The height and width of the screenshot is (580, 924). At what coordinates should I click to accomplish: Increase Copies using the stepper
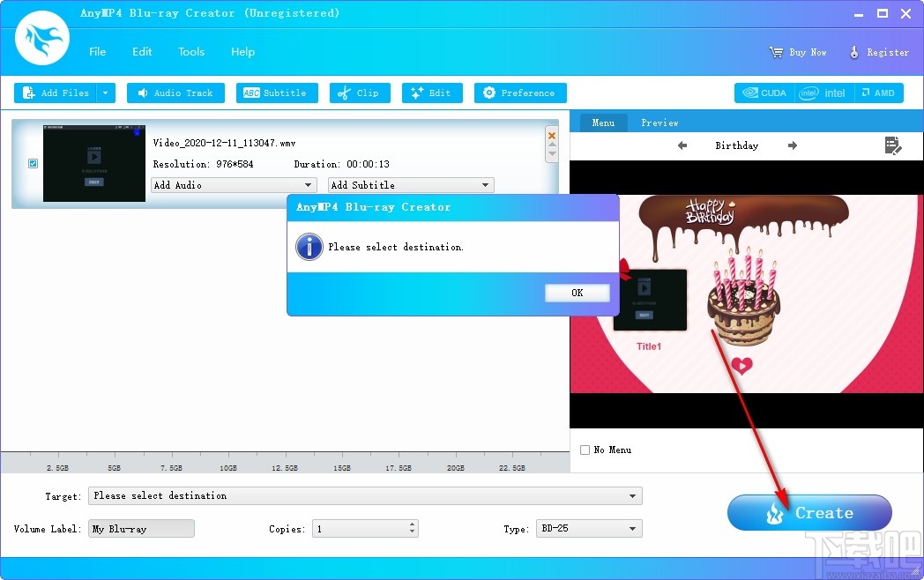coord(411,524)
